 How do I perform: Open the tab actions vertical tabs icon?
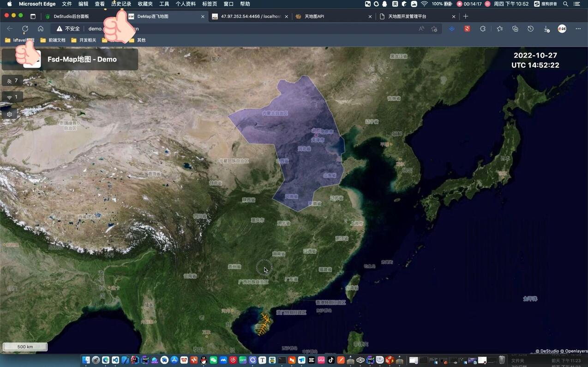click(33, 16)
